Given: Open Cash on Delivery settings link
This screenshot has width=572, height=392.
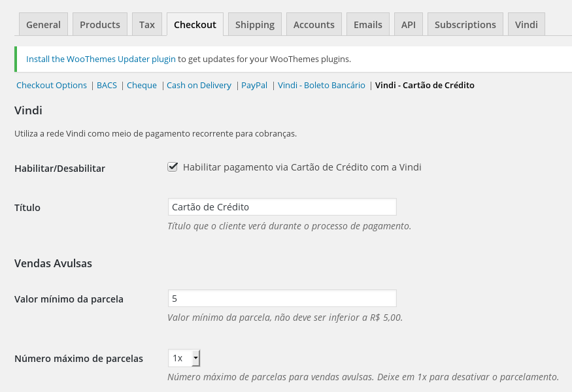Looking at the screenshot, I should point(199,86).
